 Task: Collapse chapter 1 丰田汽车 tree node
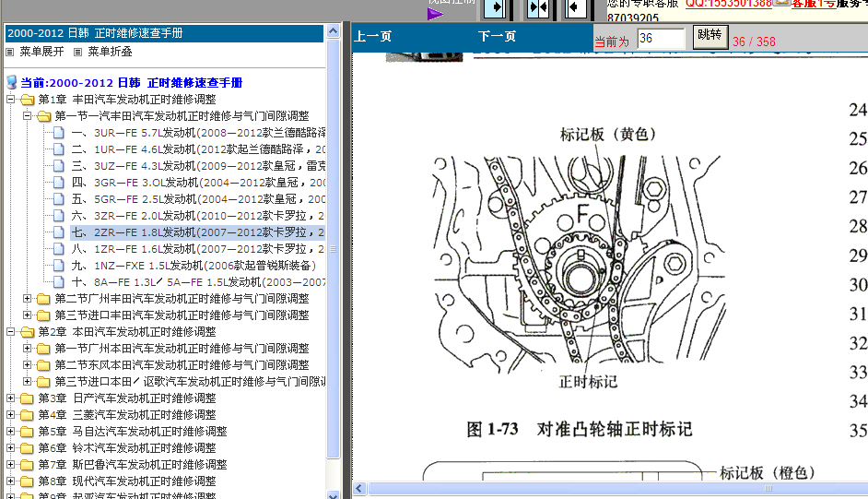10,99
